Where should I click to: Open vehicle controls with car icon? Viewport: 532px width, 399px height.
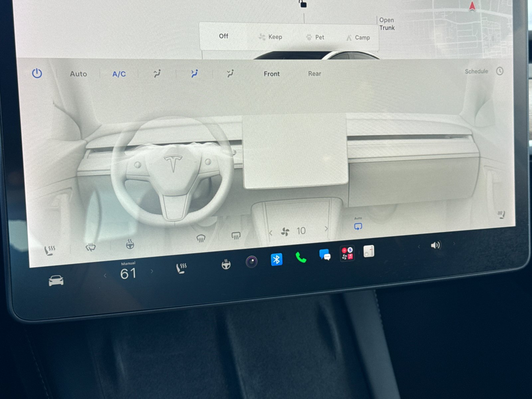point(56,281)
